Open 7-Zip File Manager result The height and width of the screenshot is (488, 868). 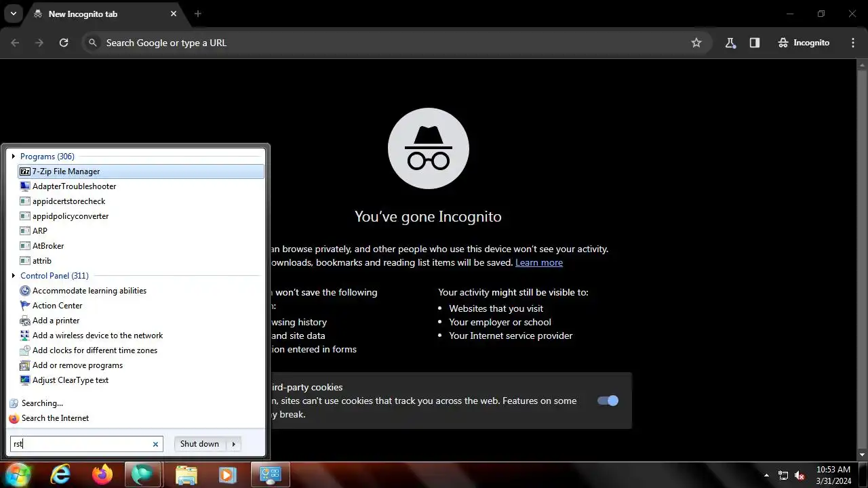click(140, 171)
